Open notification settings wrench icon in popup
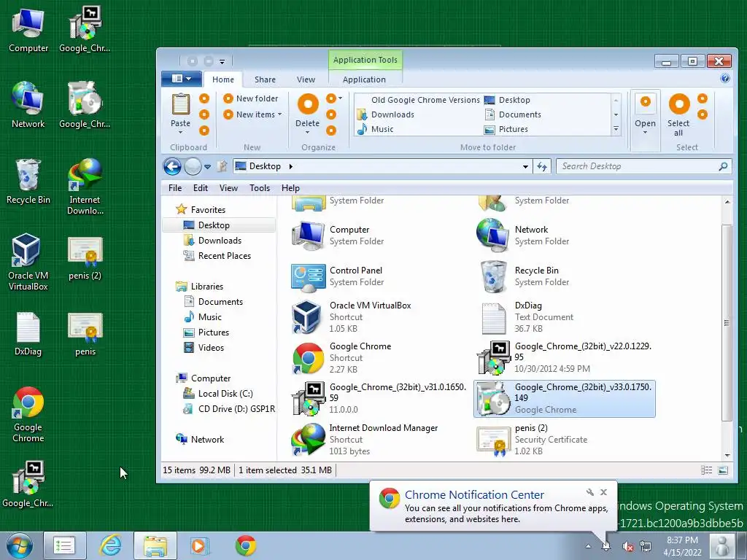Image resolution: width=747 pixels, height=560 pixels. 589,492
